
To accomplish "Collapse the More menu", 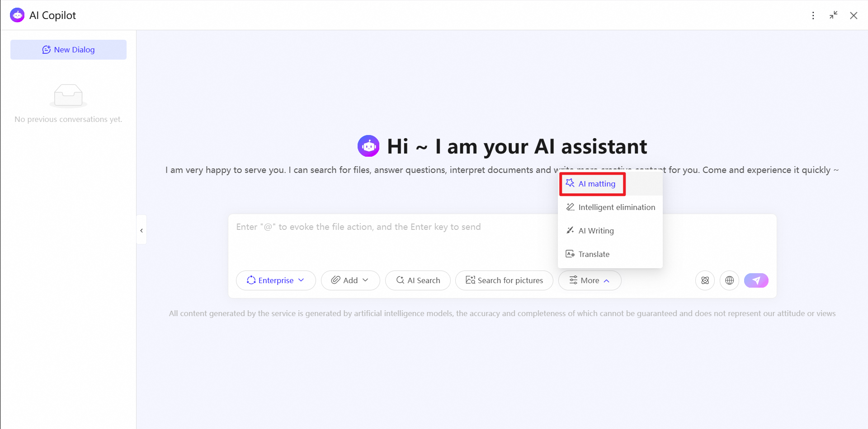I will pos(590,280).
